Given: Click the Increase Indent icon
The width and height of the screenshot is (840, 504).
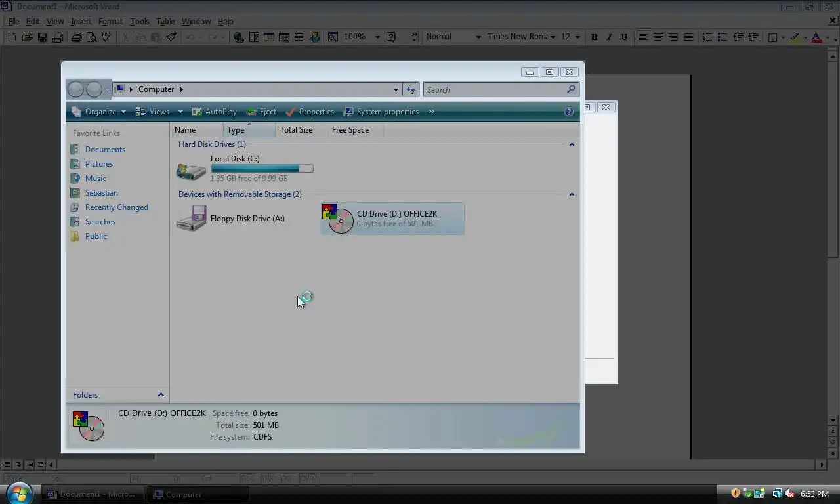Looking at the screenshot, I should [753, 37].
